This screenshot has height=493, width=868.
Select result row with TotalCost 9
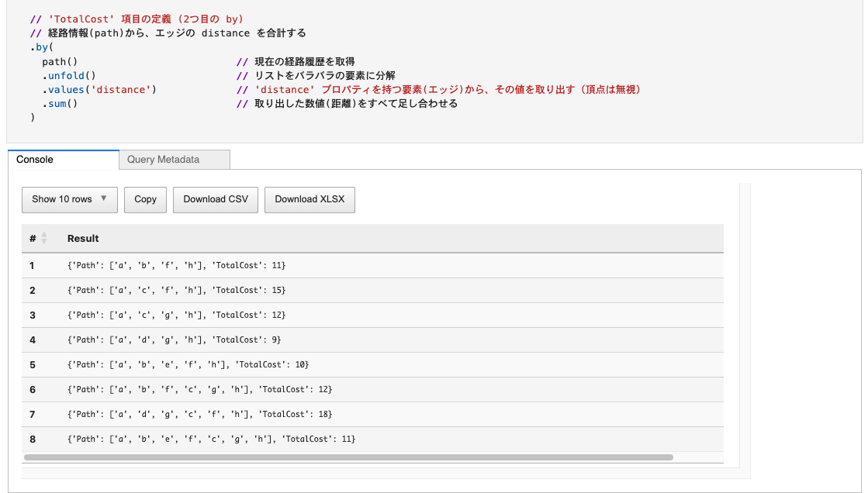tap(372, 340)
